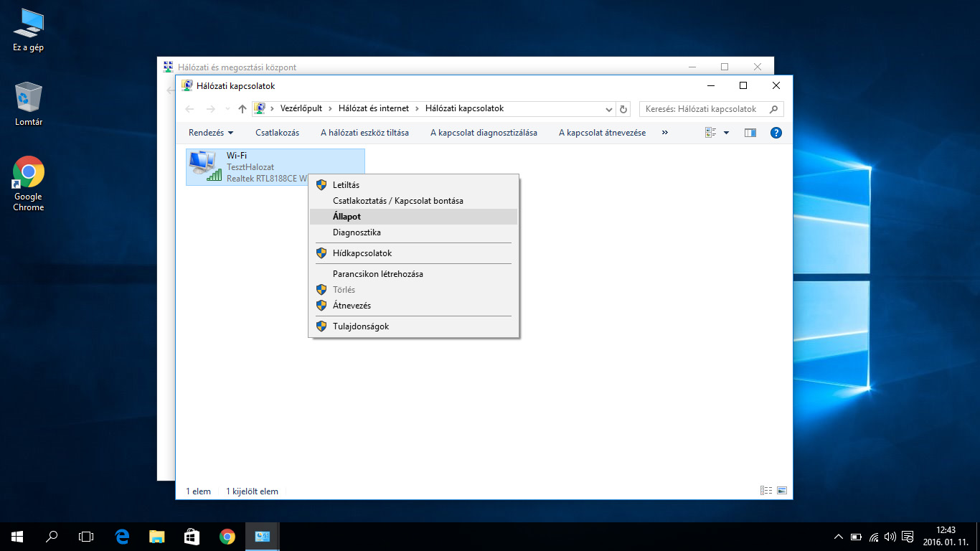Image resolution: width=980 pixels, height=551 pixels.
Task: Select Állapot in the context menu
Action: 347,217
